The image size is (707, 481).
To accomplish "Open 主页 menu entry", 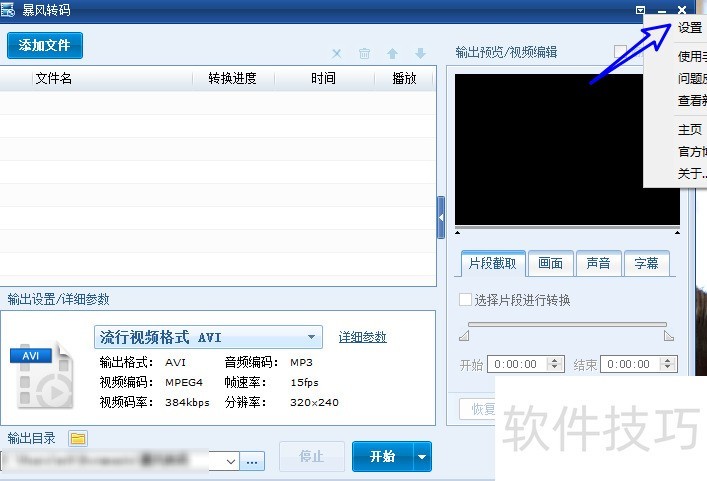I will (690, 129).
